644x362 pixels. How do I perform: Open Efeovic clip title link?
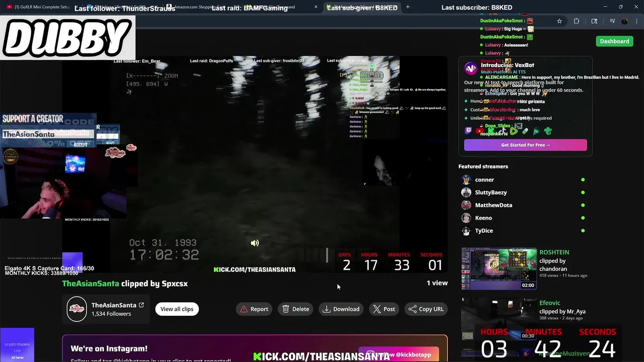tap(549, 303)
